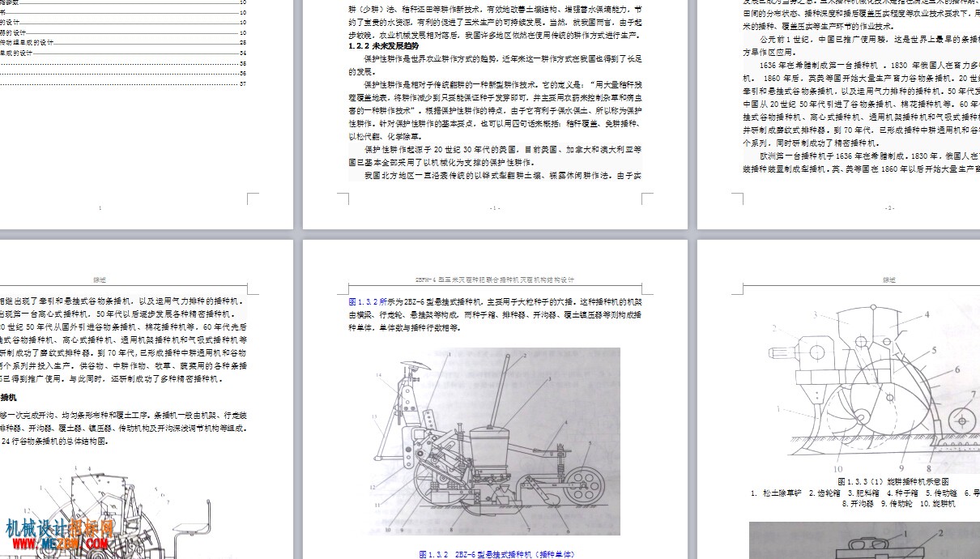Click the legend line starting 1. 松土除草铲
This screenshot has width=980, height=559.
tap(865, 493)
